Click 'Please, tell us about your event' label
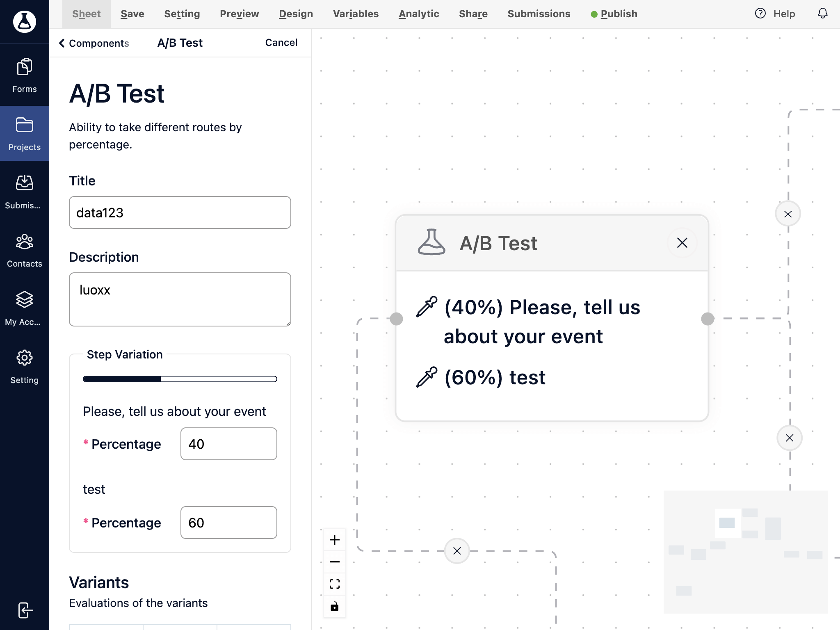Image resolution: width=840 pixels, height=630 pixels. pyautogui.click(x=174, y=411)
